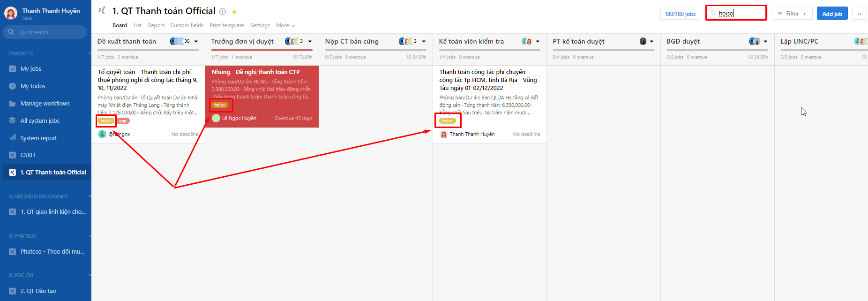The image size is (868, 301).
Task: Open the Print template tab
Action: tap(227, 25)
